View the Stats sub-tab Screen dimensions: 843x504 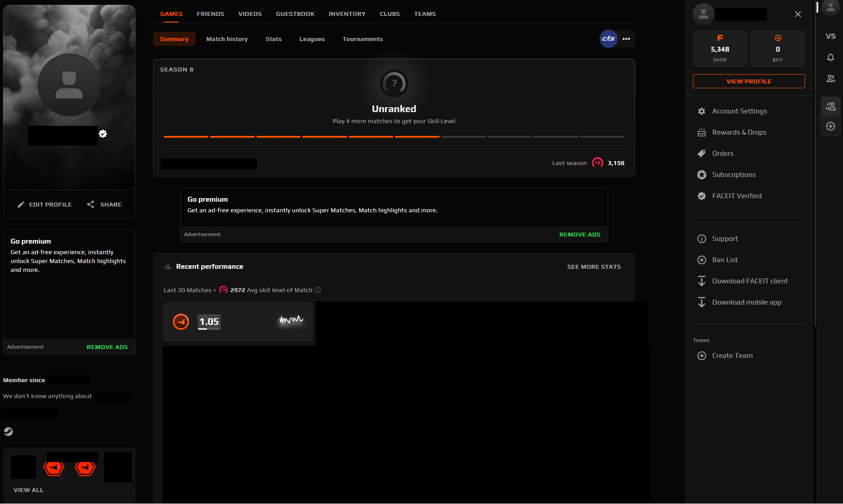pyautogui.click(x=274, y=39)
